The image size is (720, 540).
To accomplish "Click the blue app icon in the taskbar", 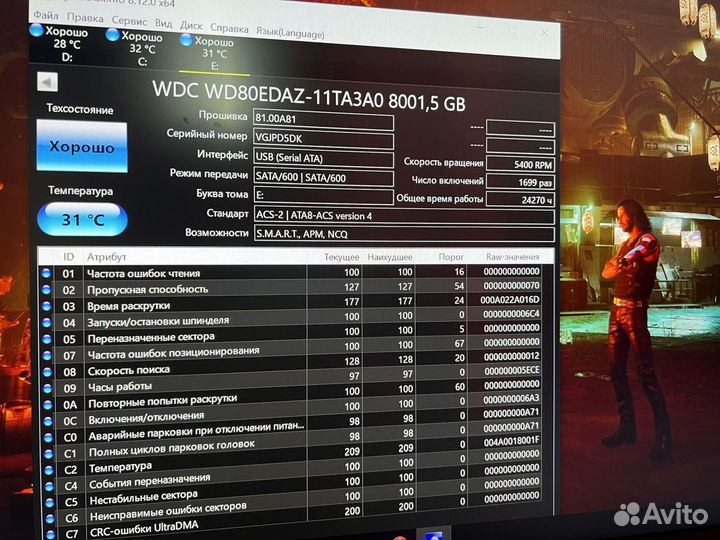I will click(x=437, y=532).
